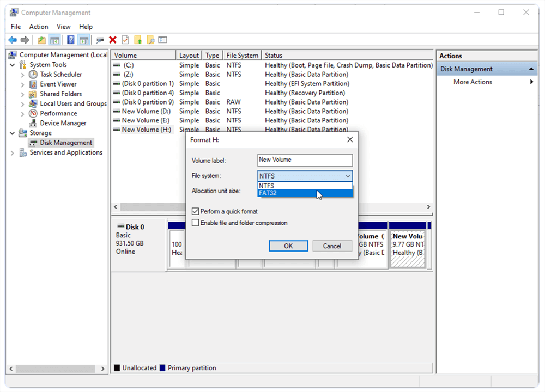Image resolution: width=545 pixels, height=392 pixels.
Task: Toggle the console tree pane icon
Action: pos(53,39)
